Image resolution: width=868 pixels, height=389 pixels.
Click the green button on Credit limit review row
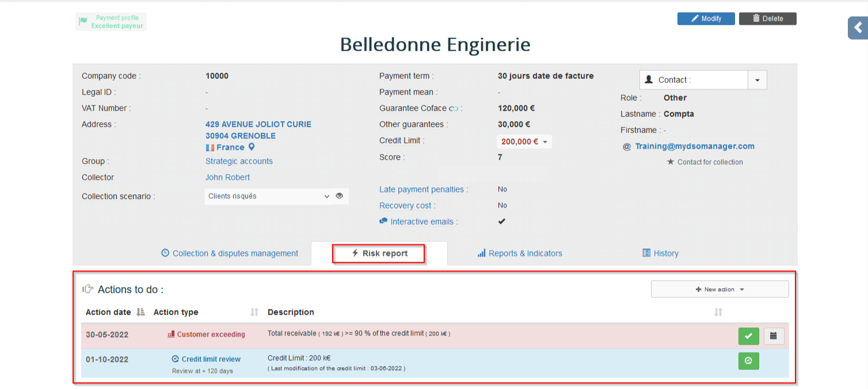pos(748,361)
